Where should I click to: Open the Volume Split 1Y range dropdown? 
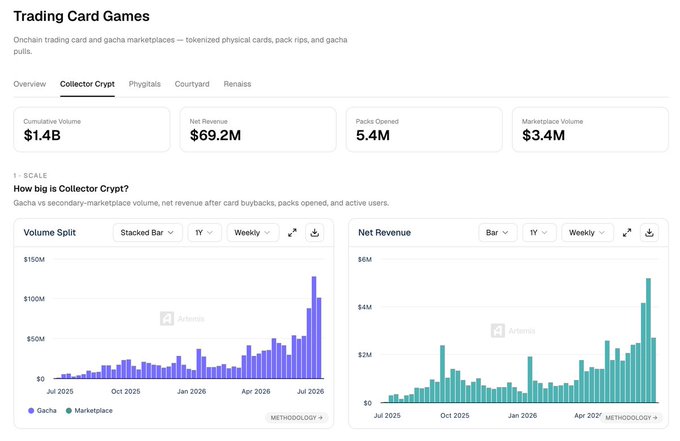pos(204,233)
